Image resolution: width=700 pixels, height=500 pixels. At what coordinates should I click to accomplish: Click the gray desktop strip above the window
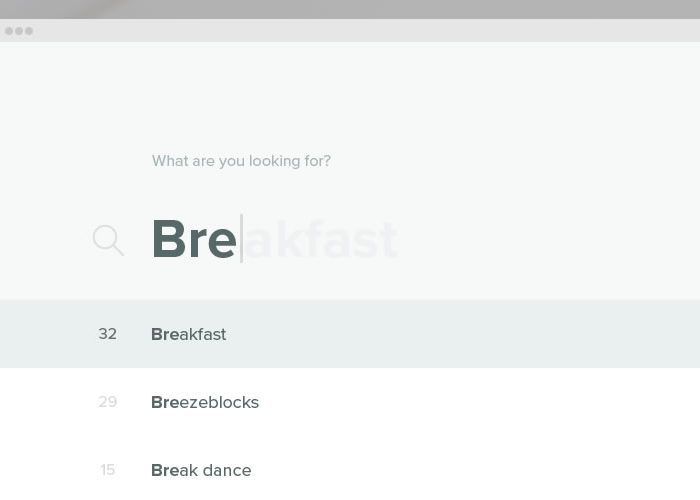[350, 9]
